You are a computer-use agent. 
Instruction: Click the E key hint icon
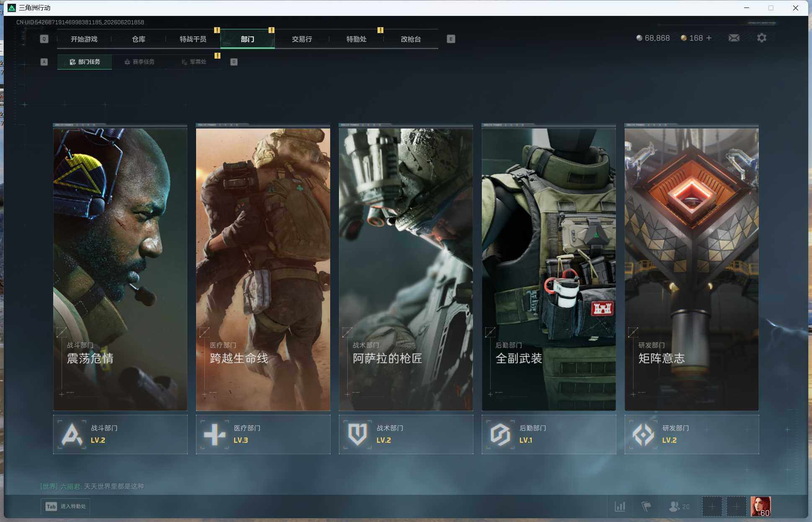tap(451, 39)
